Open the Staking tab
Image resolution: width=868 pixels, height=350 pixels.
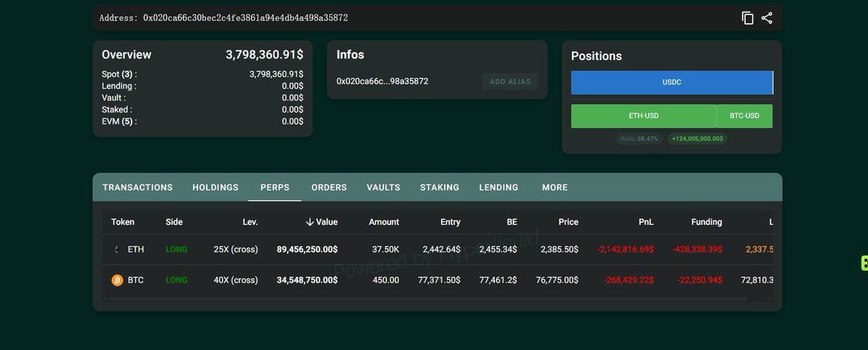(x=440, y=187)
